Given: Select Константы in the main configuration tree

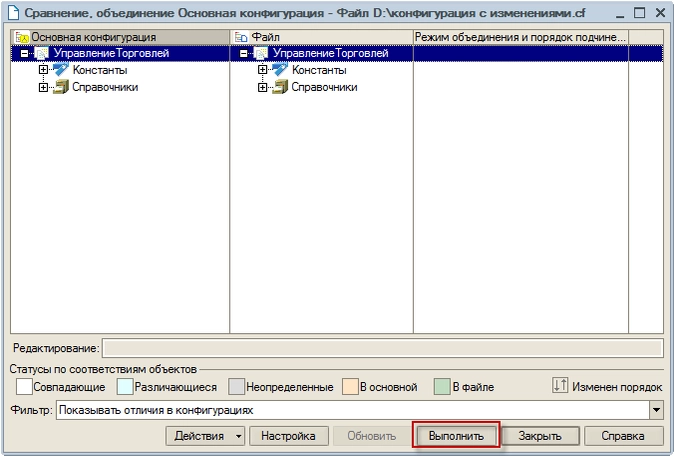Looking at the screenshot, I should (100, 70).
